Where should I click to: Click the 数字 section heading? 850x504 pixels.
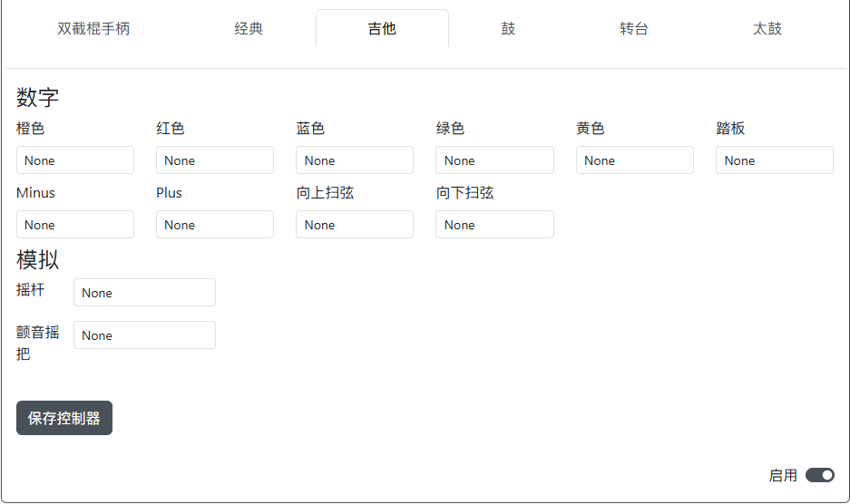point(37,98)
